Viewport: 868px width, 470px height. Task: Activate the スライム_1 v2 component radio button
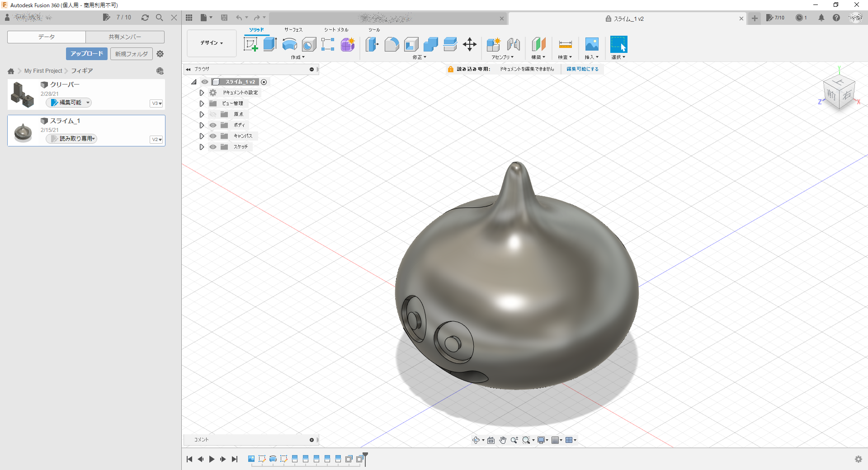click(x=264, y=82)
